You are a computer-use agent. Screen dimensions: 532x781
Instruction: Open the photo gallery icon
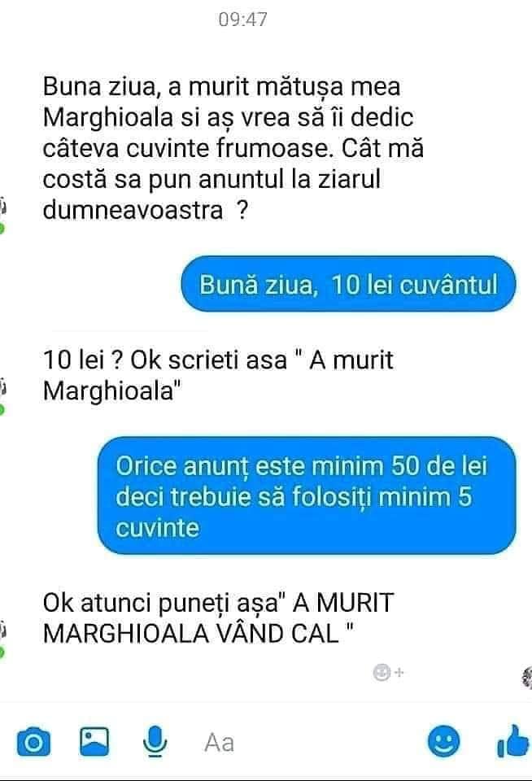(94, 741)
